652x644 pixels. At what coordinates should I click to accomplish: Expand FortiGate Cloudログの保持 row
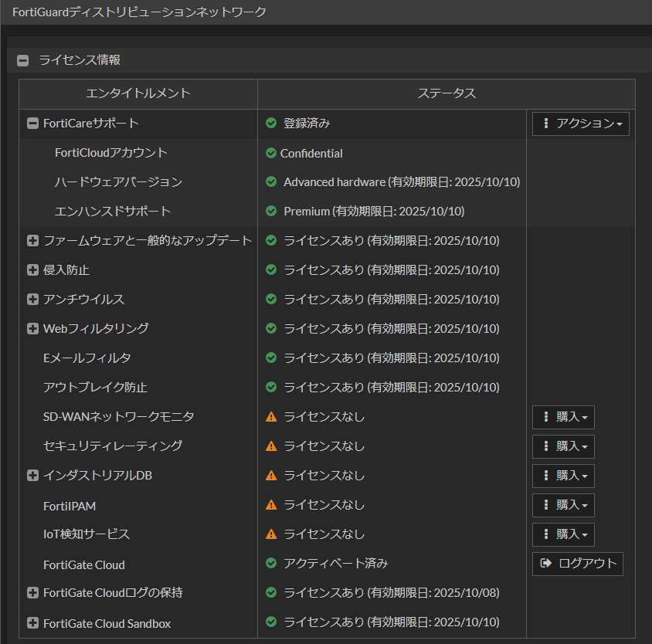(x=32, y=592)
